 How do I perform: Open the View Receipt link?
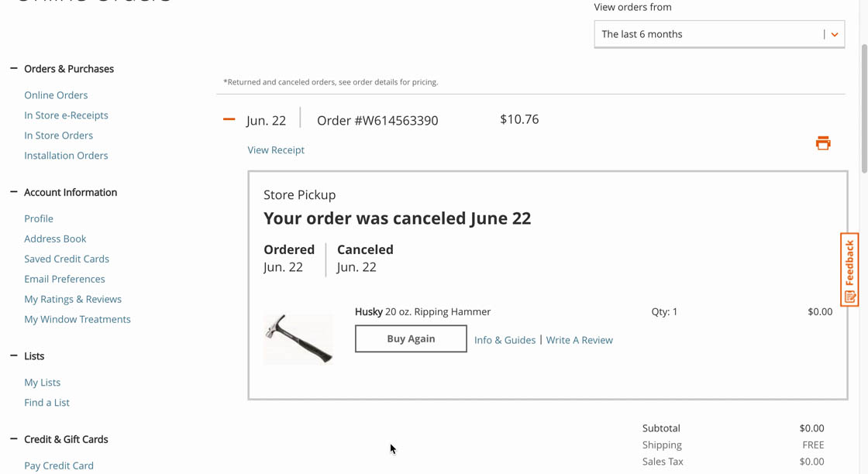tap(276, 150)
